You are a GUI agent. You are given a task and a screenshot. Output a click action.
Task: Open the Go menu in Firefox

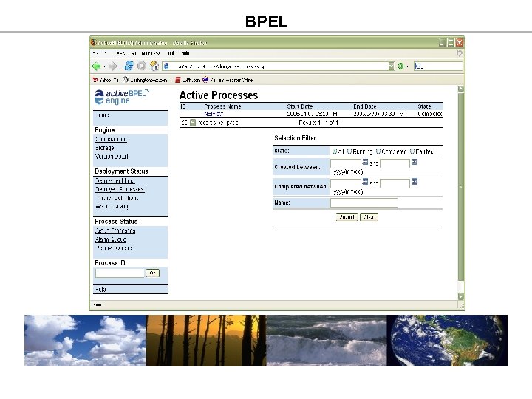coord(134,53)
